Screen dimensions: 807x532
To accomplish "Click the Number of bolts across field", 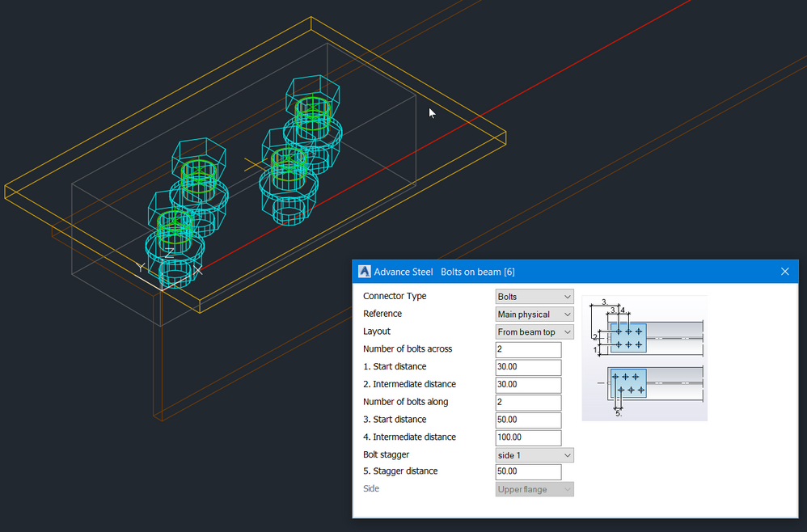I will [x=528, y=349].
